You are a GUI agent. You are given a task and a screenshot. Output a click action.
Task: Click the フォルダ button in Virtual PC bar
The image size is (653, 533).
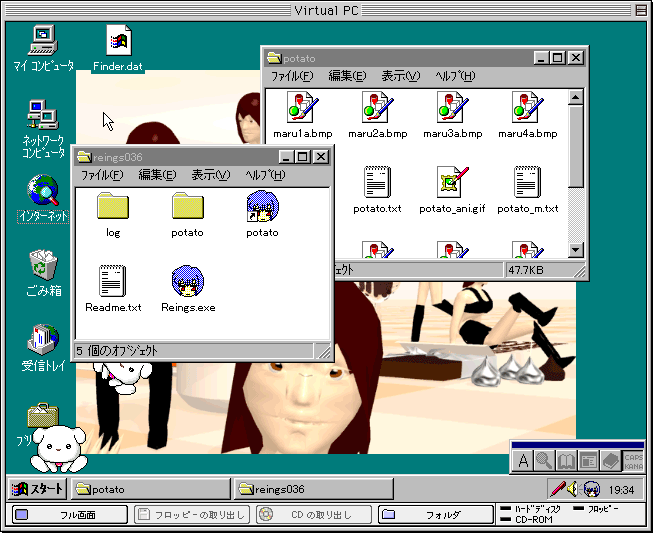point(433,515)
